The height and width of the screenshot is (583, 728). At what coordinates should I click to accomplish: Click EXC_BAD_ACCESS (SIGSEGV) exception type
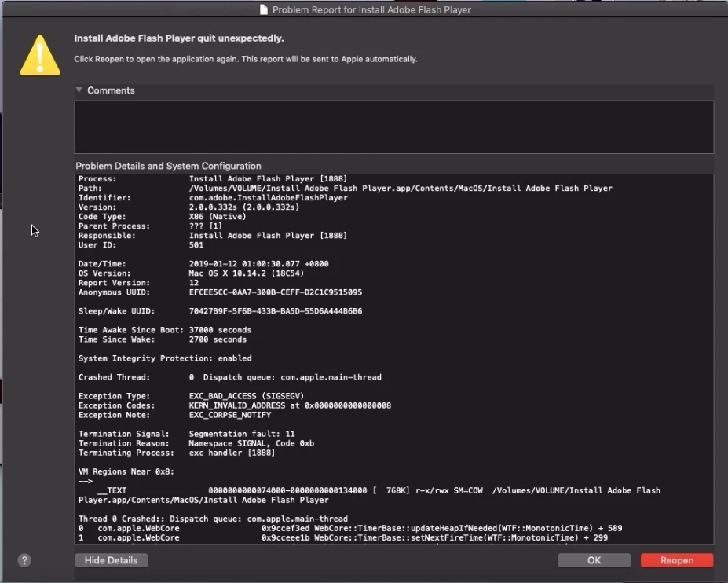[247, 396]
